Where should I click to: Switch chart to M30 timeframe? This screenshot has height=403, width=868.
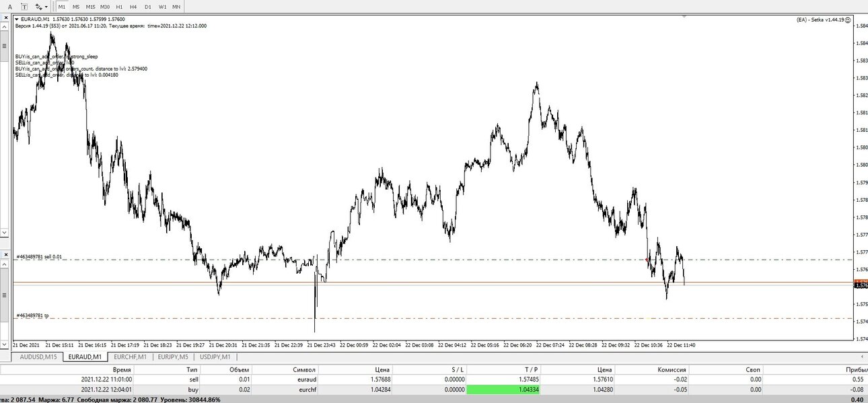click(x=105, y=6)
